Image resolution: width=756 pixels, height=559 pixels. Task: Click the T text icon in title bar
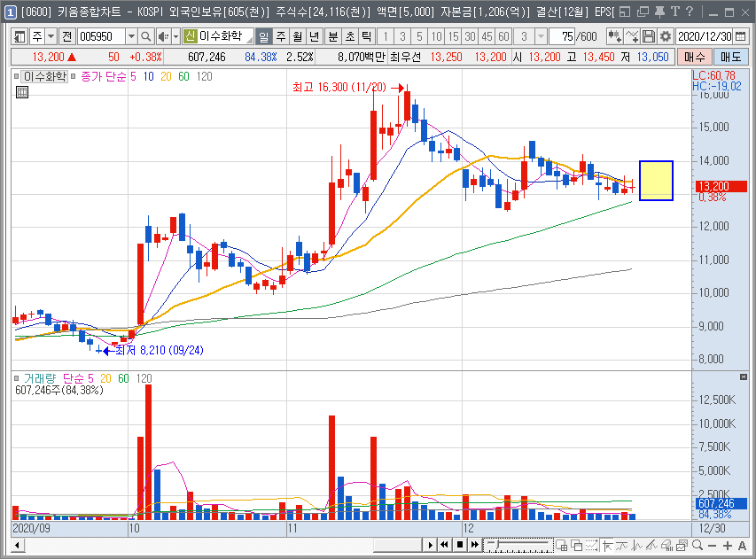coord(675,12)
